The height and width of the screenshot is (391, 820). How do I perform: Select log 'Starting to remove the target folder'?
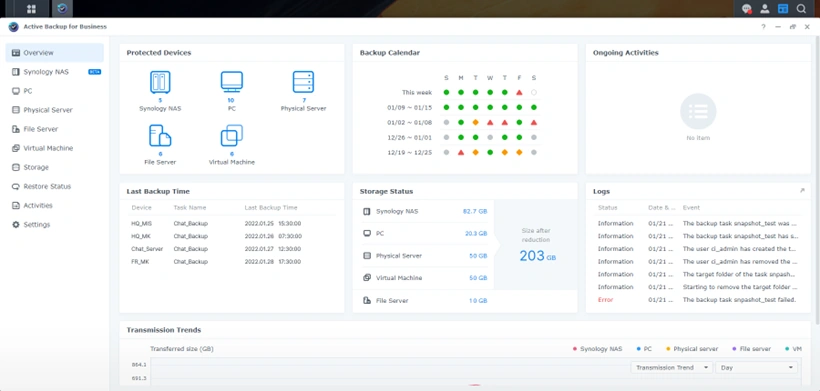click(x=698, y=287)
